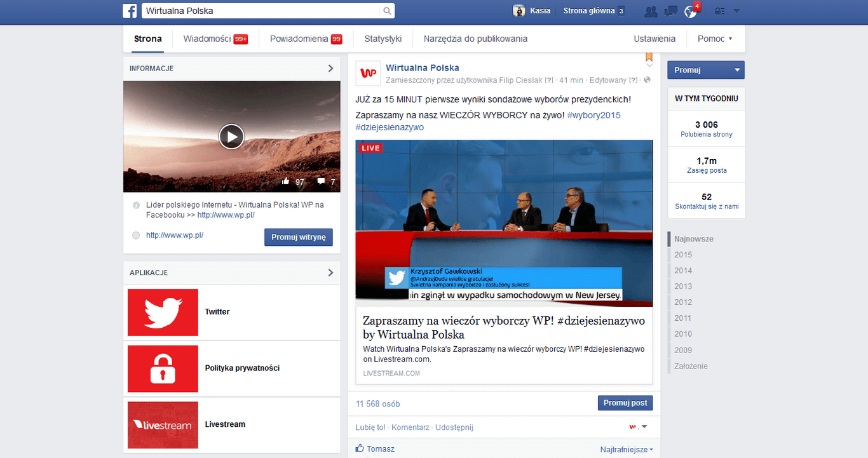The height and width of the screenshot is (458, 868).
Task: Open Skontaktuj się z nami stat
Action: pos(706,201)
